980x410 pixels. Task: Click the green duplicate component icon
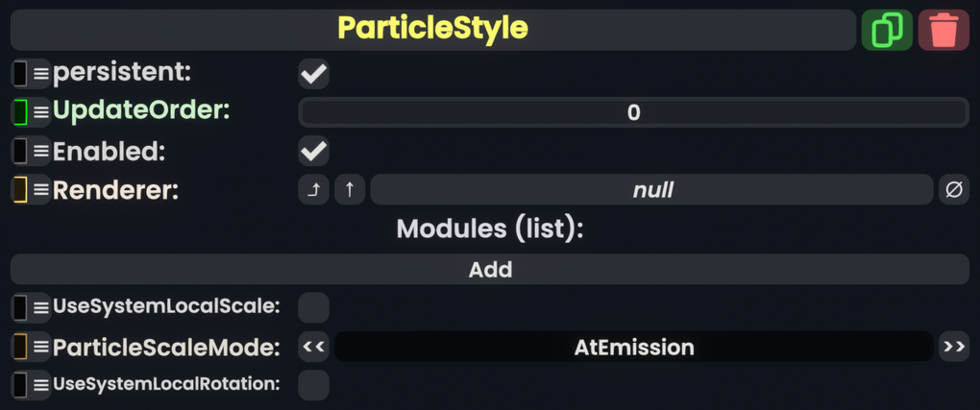(886, 30)
